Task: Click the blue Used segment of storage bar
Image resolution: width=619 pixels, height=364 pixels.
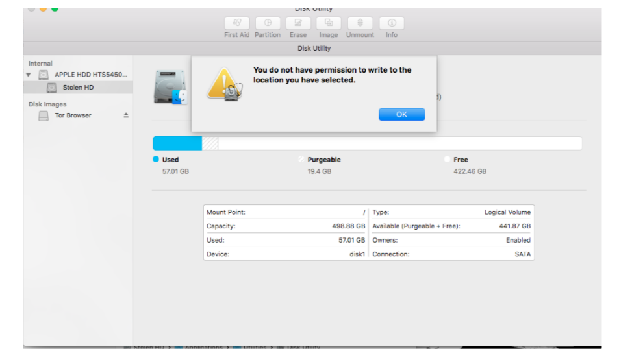Action: coord(177,143)
